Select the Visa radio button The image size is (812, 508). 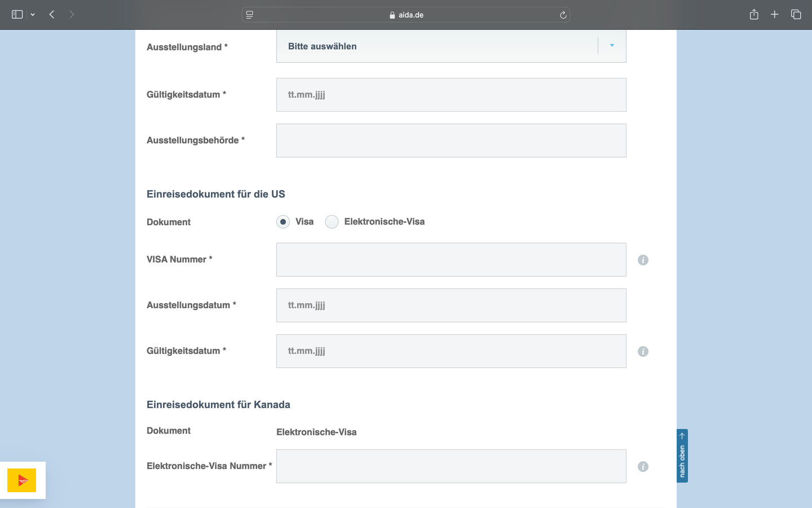283,222
